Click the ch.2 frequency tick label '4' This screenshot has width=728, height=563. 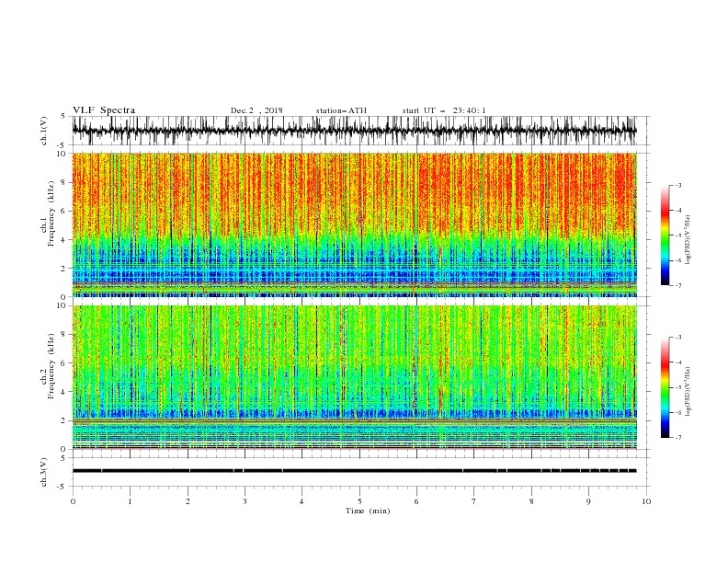(x=64, y=392)
